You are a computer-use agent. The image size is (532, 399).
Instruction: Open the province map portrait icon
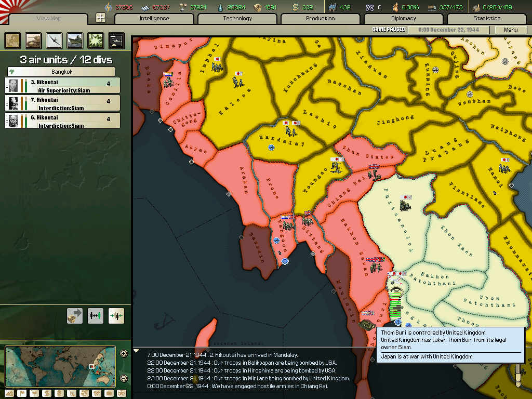click(x=12, y=41)
